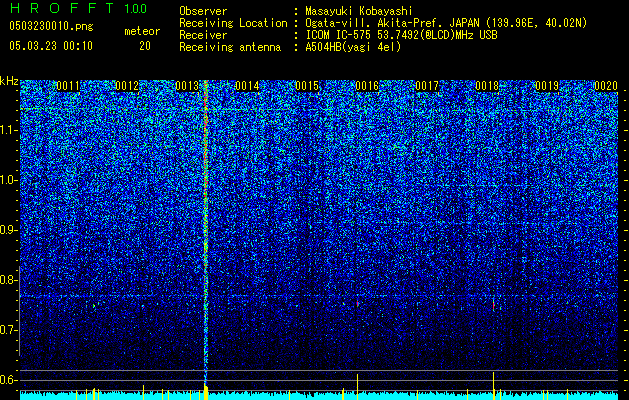Click the tall yellow spike below 0018
The width and height of the screenshot is (629, 400).
(493, 386)
